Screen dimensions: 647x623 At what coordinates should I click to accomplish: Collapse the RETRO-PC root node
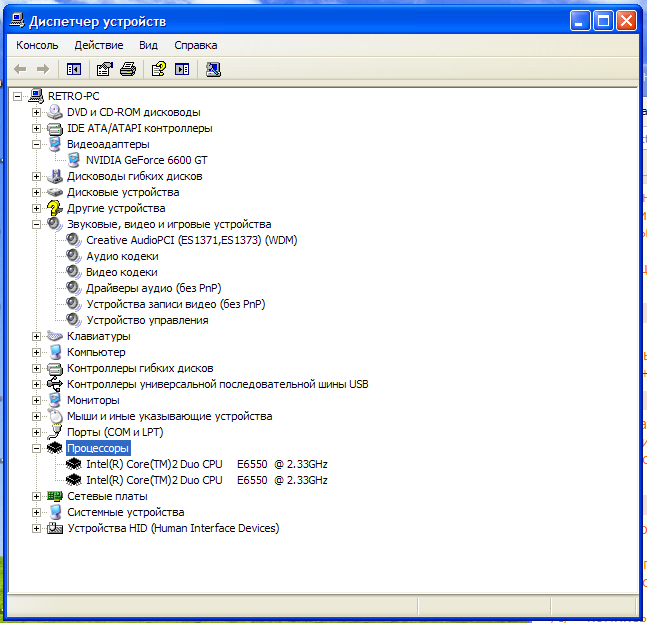(x=17, y=97)
